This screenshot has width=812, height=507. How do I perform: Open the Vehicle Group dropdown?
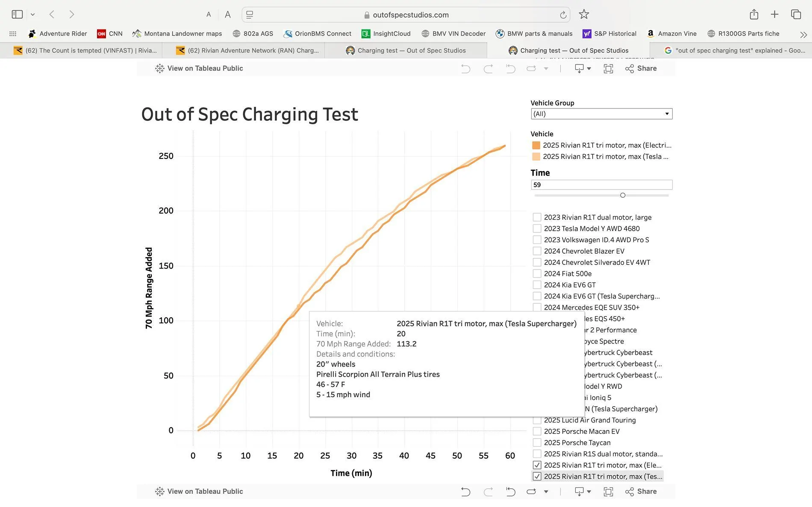(601, 114)
